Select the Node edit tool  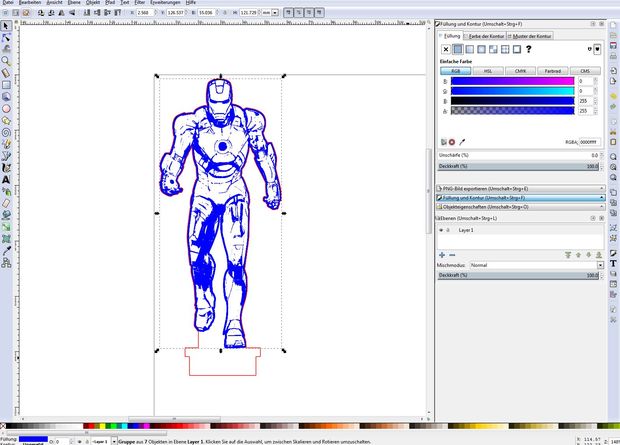pos(6,38)
